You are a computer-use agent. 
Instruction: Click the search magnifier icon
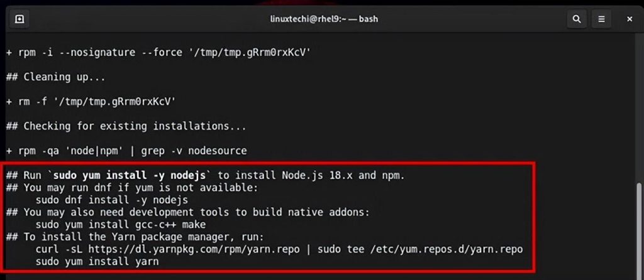click(x=576, y=19)
